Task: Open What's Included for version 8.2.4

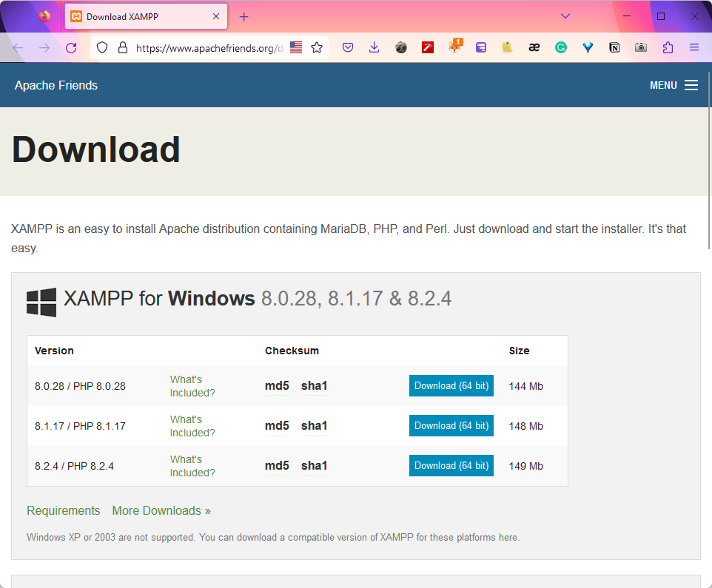Action: [192, 466]
